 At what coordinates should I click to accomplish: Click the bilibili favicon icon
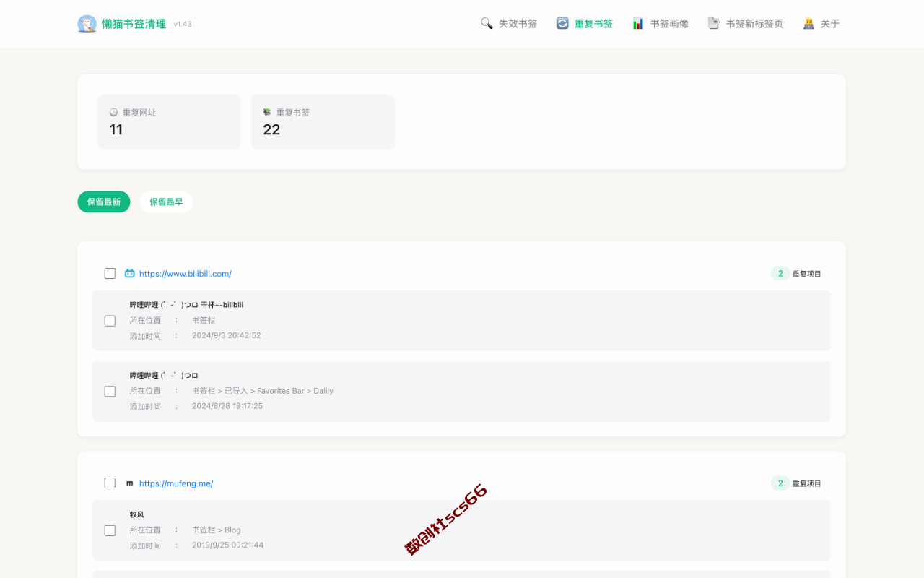[130, 273]
